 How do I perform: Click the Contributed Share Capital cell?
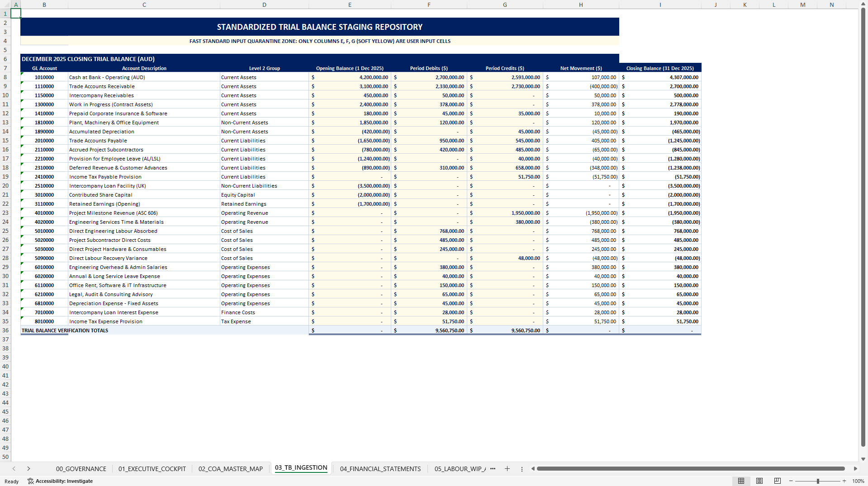click(144, 195)
